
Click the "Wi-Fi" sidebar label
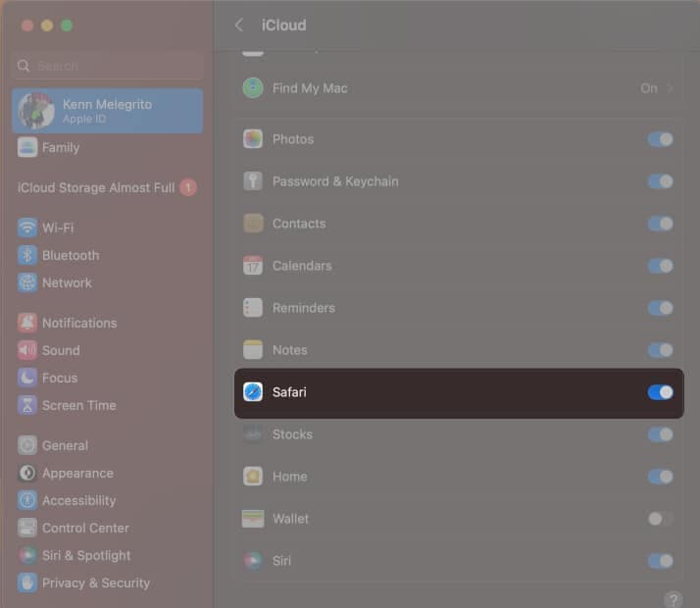(58, 228)
